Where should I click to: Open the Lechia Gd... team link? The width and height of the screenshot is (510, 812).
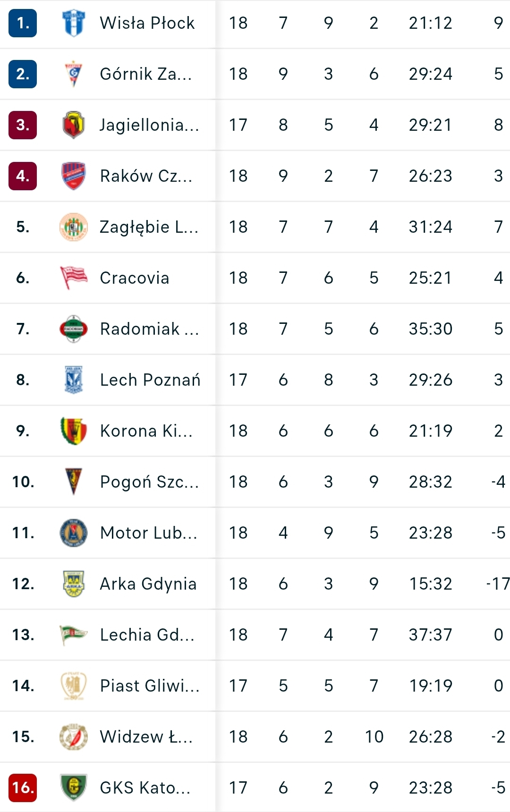coord(147,635)
